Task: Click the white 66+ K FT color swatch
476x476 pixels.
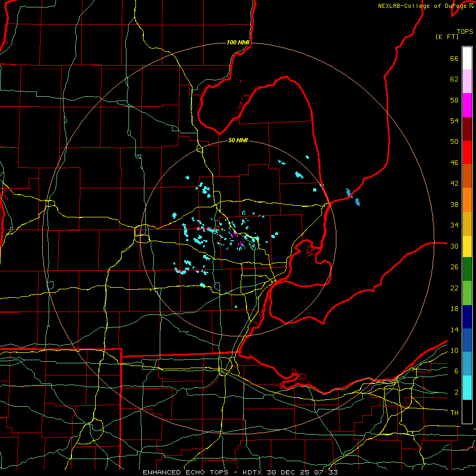Action: 467,58
